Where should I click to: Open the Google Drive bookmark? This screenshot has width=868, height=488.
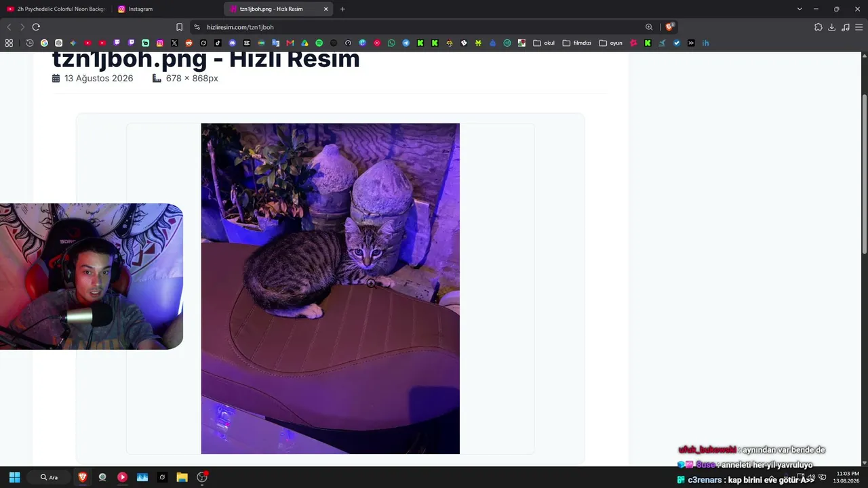click(304, 43)
